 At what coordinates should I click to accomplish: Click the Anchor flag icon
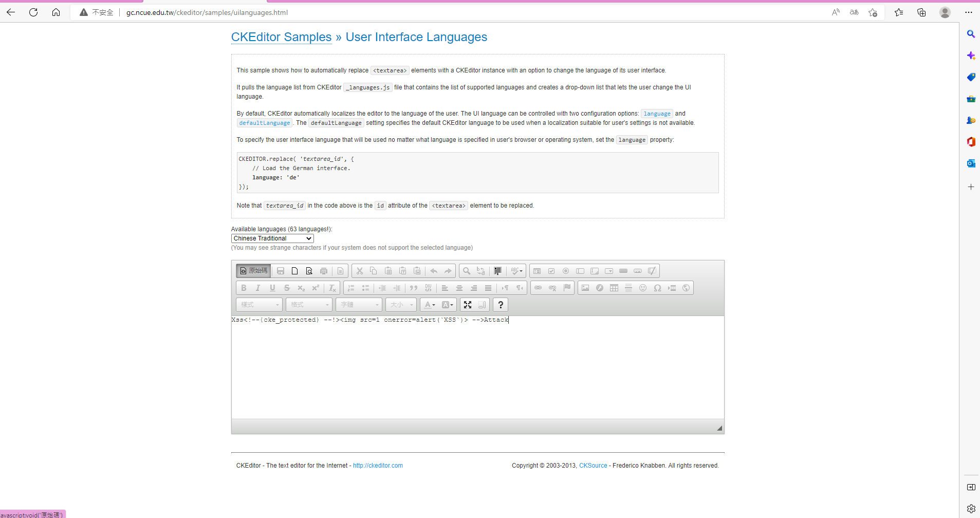[x=567, y=288]
